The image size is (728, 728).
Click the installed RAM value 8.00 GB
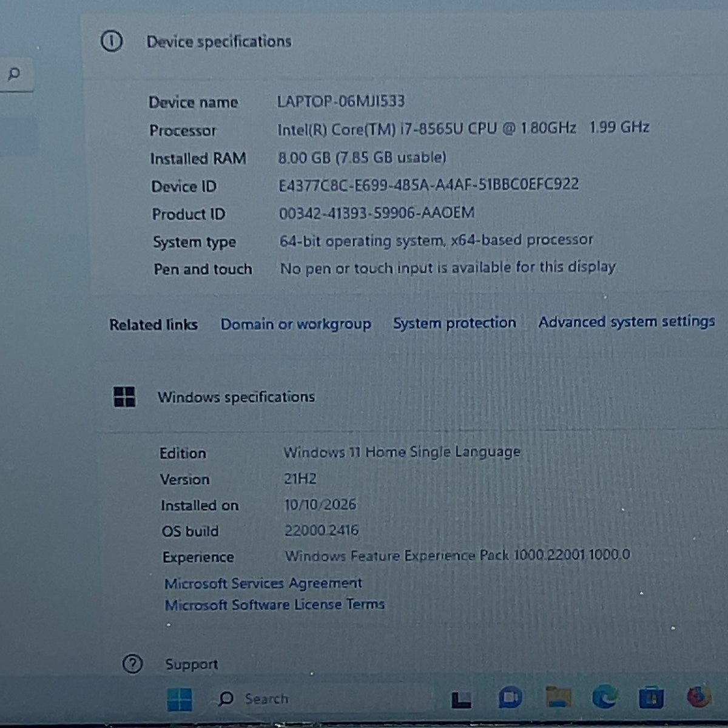click(362, 158)
